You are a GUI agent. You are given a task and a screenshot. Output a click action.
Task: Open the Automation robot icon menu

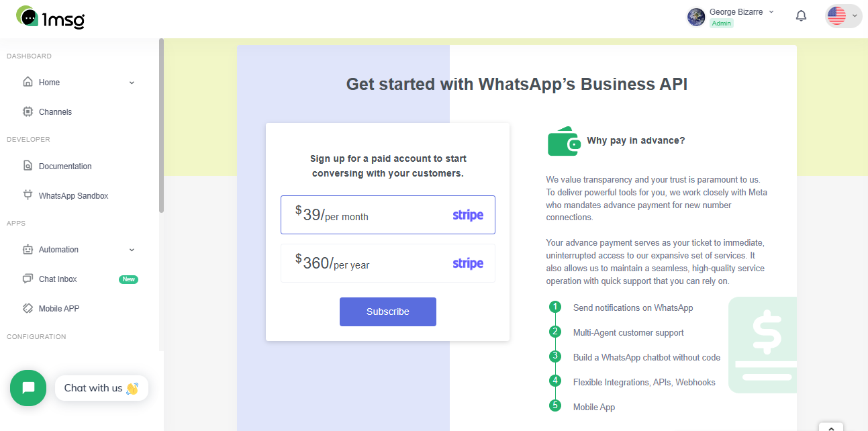tap(28, 249)
